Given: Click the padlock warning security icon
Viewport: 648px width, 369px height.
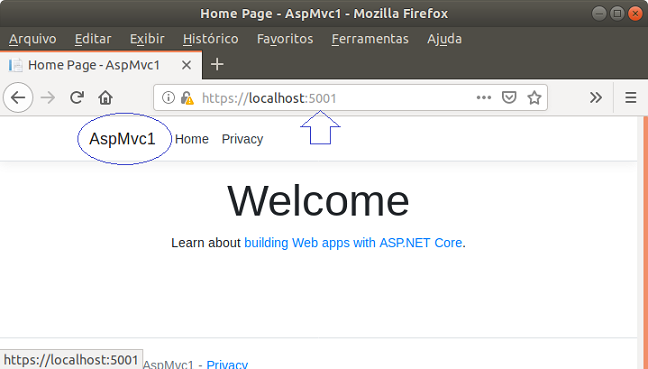Looking at the screenshot, I should (187, 98).
